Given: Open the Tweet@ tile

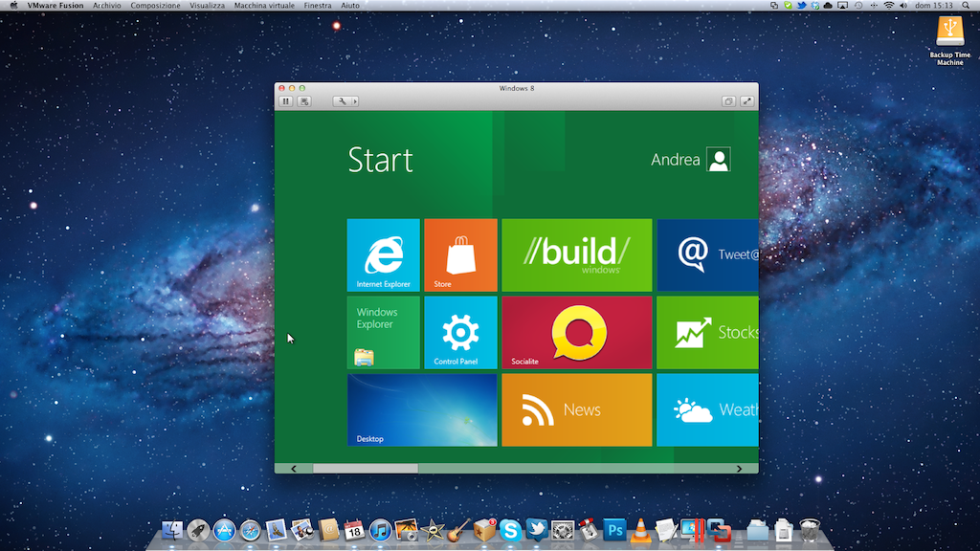Looking at the screenshot, I should pyautogui.click(x=707, y=254).
